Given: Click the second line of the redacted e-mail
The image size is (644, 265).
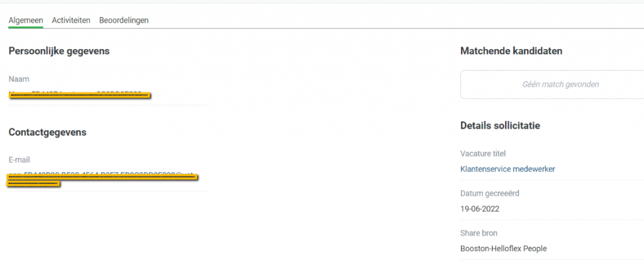Looking at the screenshot, I should [x=34, y=184].
